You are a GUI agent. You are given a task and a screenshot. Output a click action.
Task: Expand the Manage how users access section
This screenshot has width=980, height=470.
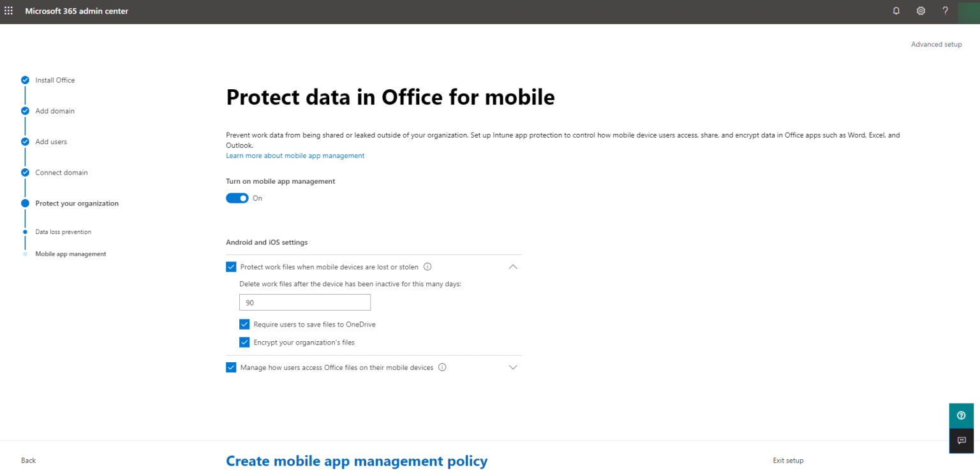point(513,367)
